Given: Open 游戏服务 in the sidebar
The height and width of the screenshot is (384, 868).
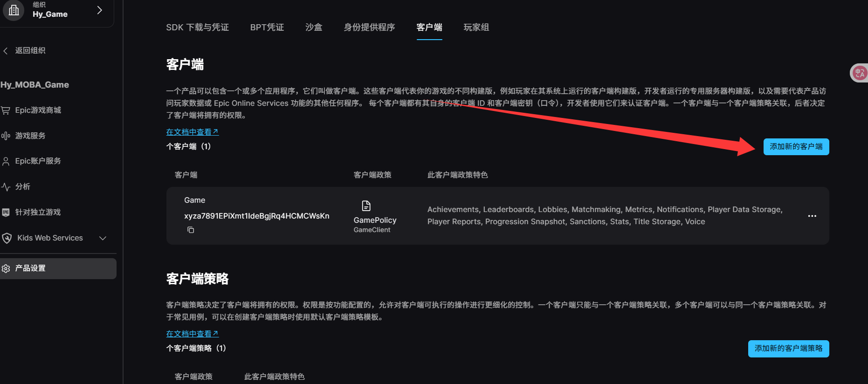Looking at the screenshot, I should click(x=30, y=136).
